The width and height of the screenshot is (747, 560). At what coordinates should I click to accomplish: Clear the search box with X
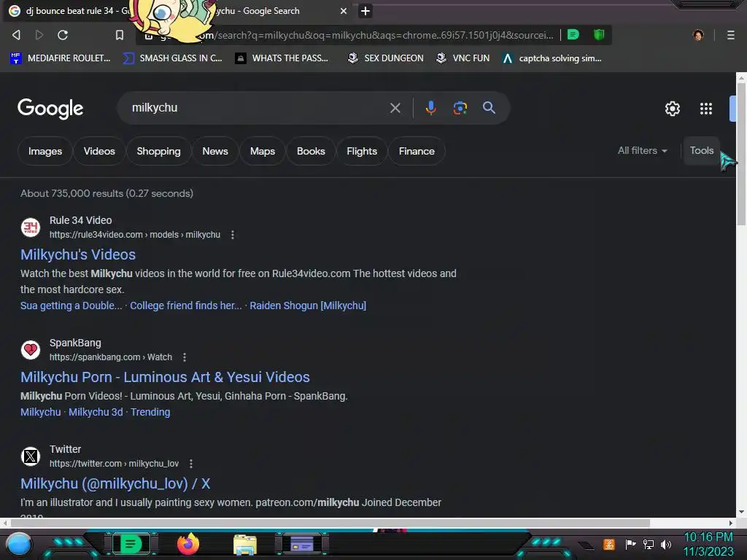point(395,108)
